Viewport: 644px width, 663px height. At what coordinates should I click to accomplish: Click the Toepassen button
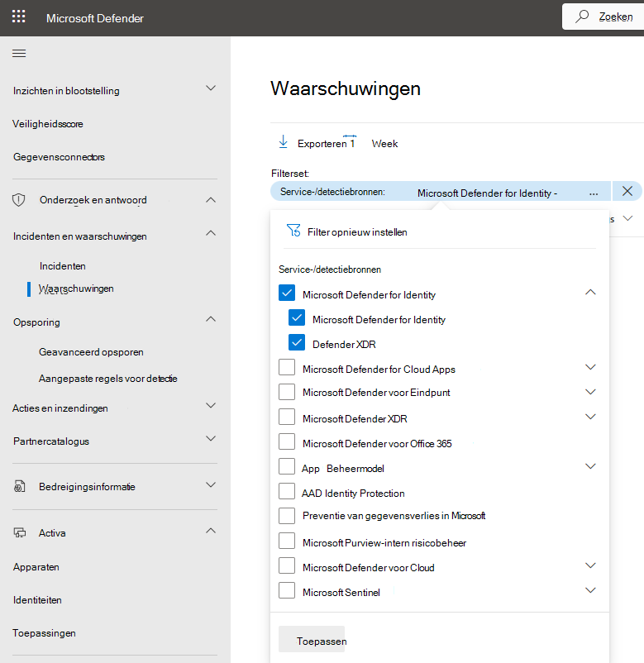[312, 639]
